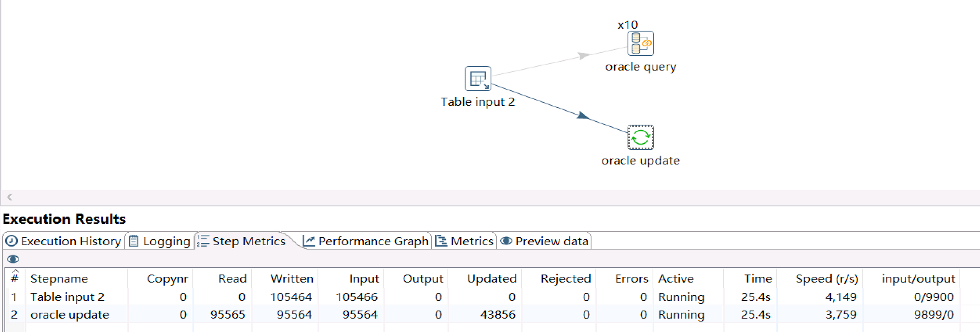
Task: Click the Execution History clock icon
Action: (x=12, y=241)
